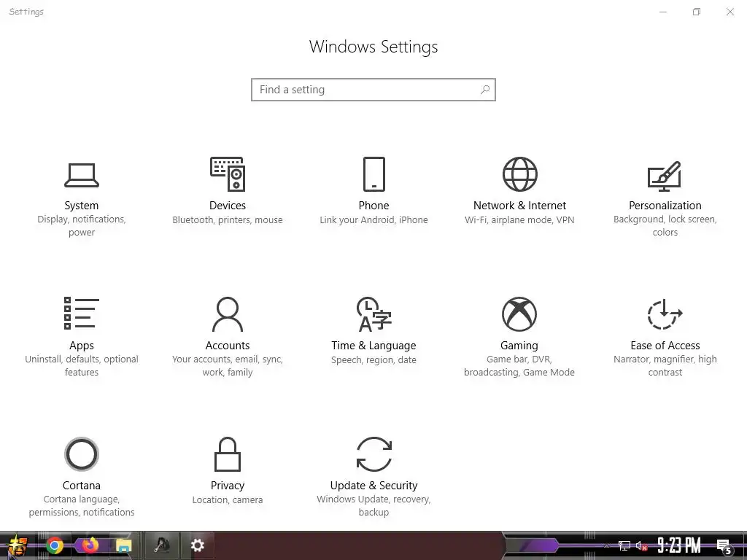
Task: Open the Action Center notifications icon
Action: coord(724,546)
